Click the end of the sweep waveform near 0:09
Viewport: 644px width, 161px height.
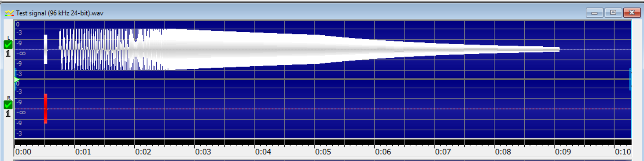coord(558,49)
